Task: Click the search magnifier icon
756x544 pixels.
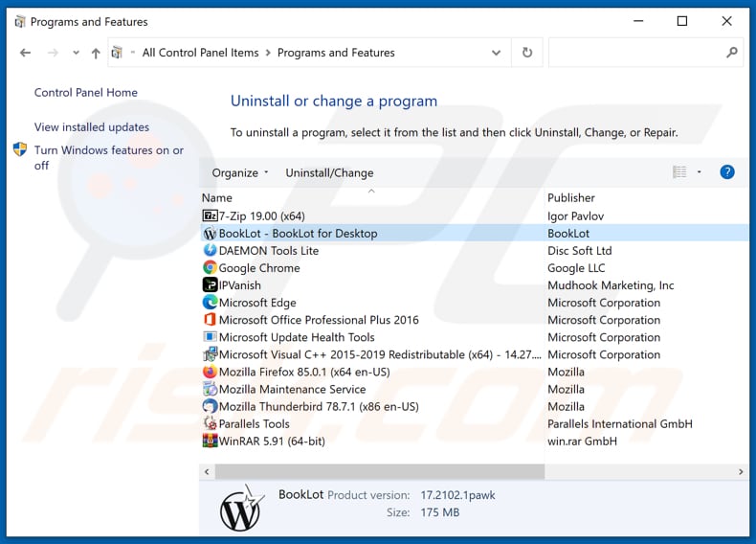Action: point(732,53)
